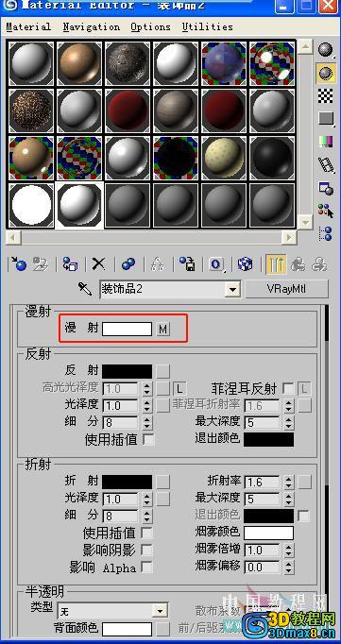Click the Go to Parent icon
This screenshot has height=644, width=341.
(298, 263)
